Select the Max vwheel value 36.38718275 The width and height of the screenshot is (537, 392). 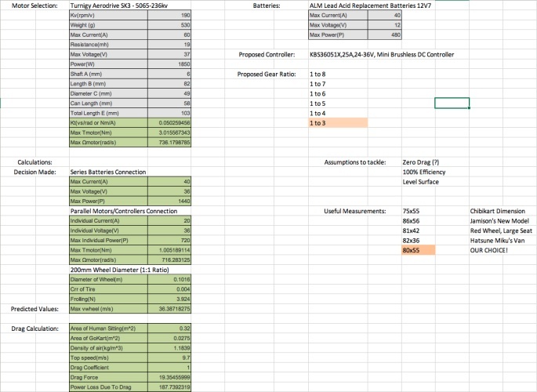point(169,309)
